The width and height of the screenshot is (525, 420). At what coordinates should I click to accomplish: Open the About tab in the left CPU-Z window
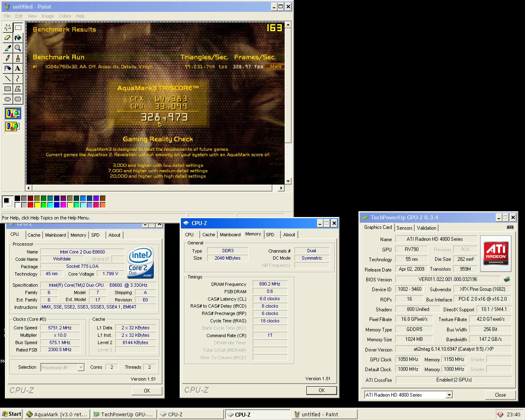tap(114, 235)
